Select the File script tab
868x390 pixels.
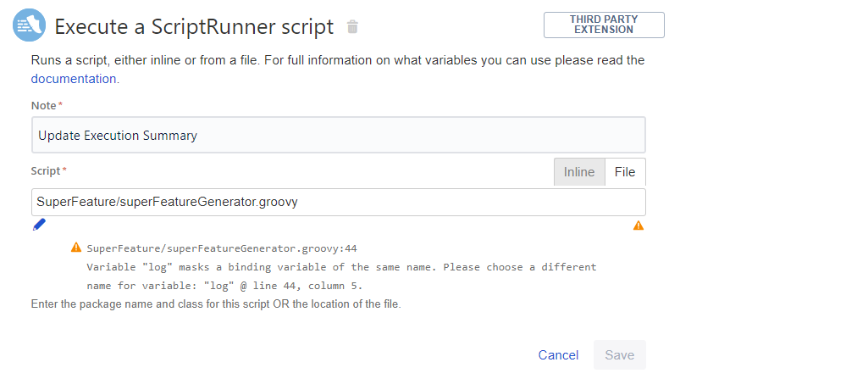tap(625, 172)
